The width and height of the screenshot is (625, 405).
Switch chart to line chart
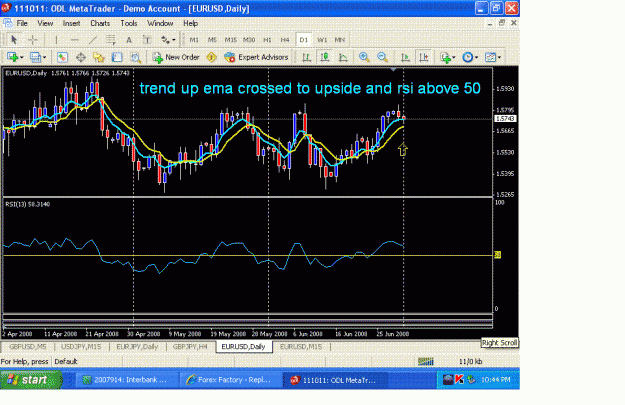point(343,57)
